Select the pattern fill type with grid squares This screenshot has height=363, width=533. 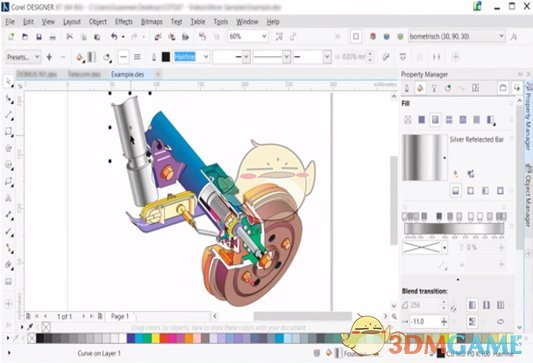click(449, 120)
